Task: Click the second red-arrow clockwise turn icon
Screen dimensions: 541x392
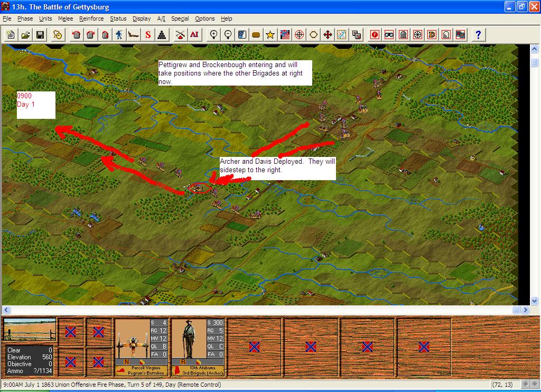Action: 90,34
